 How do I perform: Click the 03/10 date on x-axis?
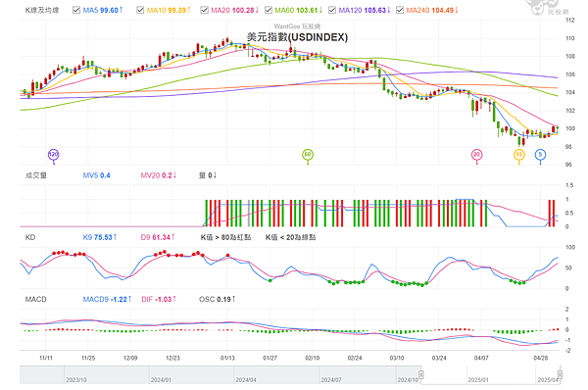[397, 358]
